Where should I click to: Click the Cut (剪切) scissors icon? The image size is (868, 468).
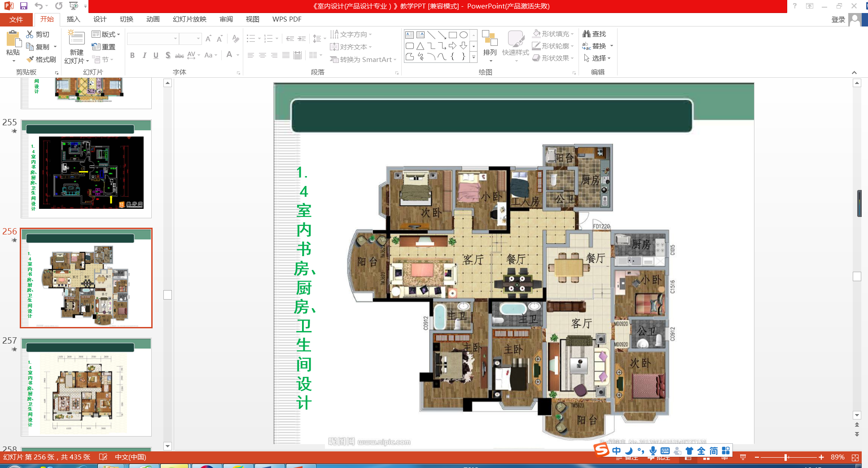[30, 34]
